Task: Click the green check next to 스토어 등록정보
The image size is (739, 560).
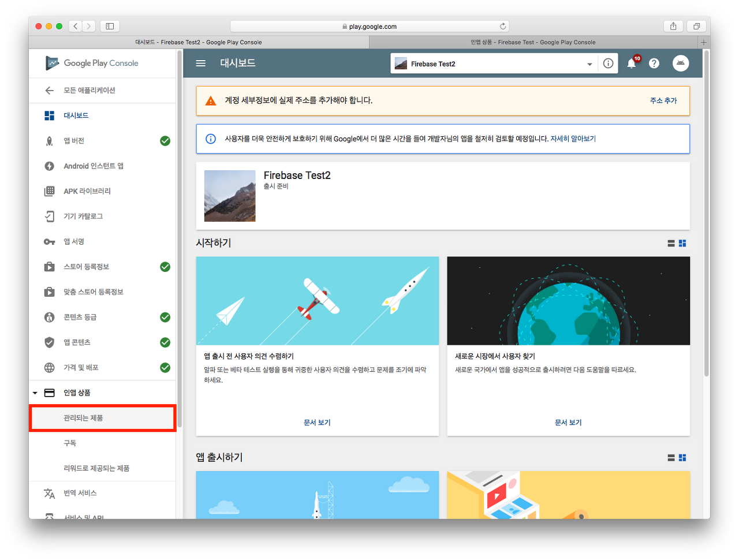Action: 165,267
